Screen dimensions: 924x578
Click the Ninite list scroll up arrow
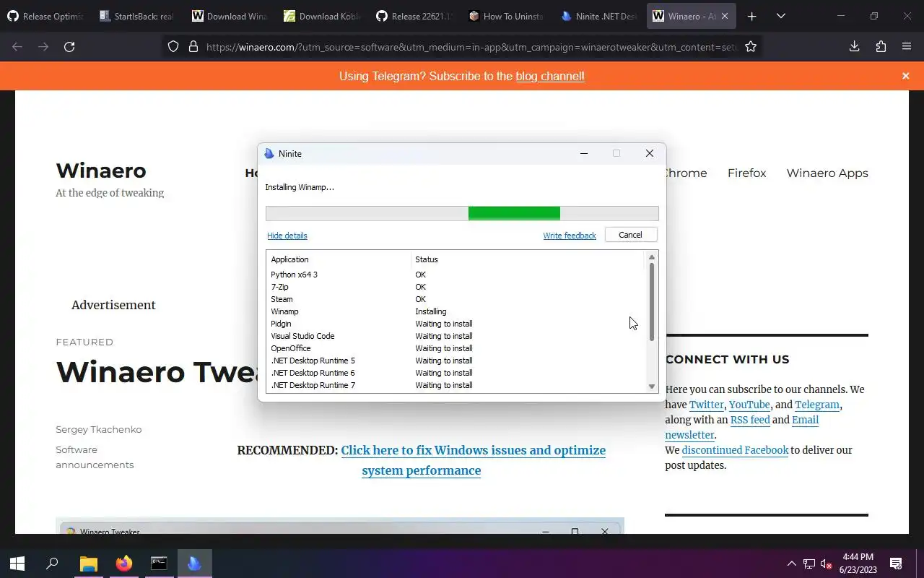[x=652, y=257]
